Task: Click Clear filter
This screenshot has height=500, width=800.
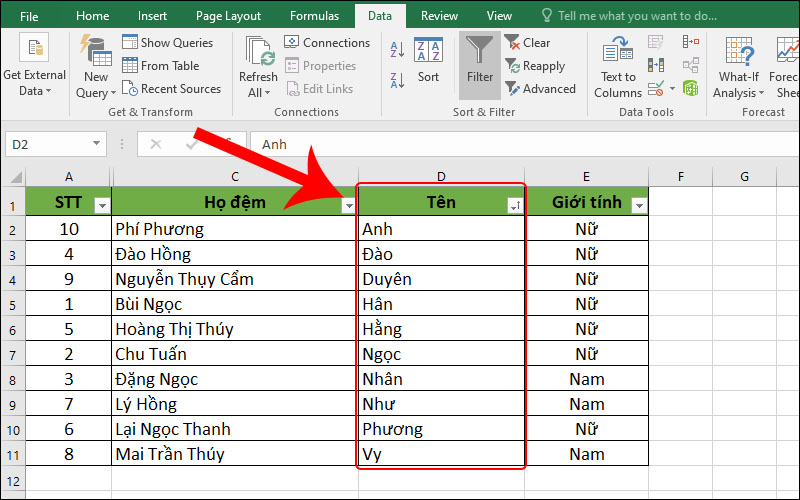Action: point(528,42)
